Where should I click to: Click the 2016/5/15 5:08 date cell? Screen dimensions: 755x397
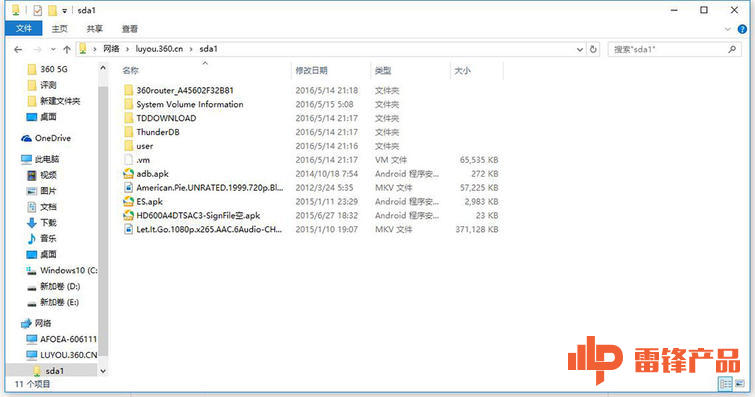pos(325,104)
